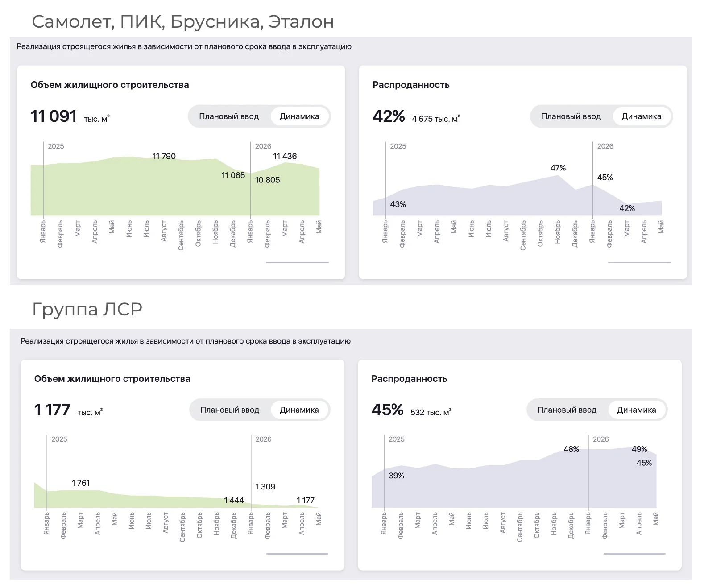
Task: Click the heading "Самолет, ПИК, Брусника, Эталон"
Action: (183, 21)
